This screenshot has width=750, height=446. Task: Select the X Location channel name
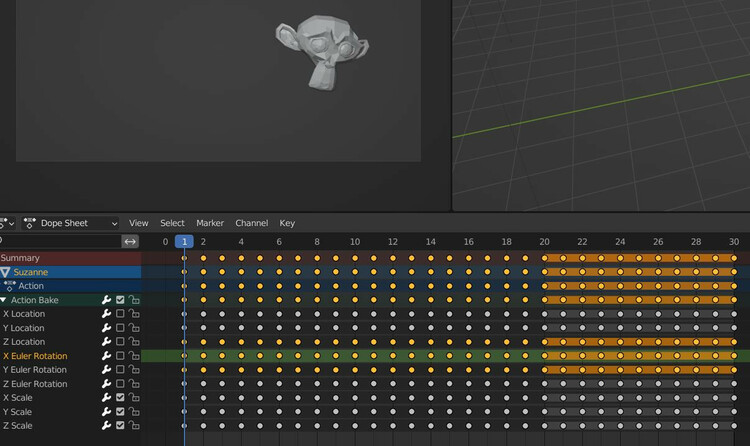[x=24, y=314]
